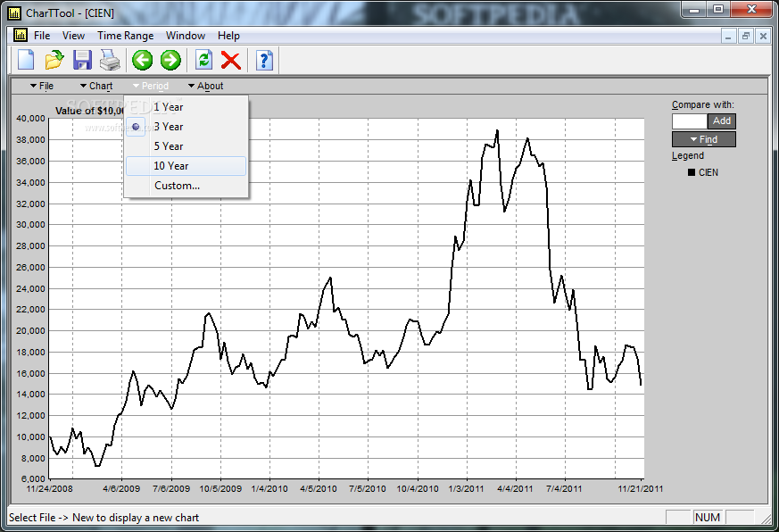The height and width of the screenshot is (532, 779).
Task: Expand the chart panel File dropdown
Action: tap(42, 86)
